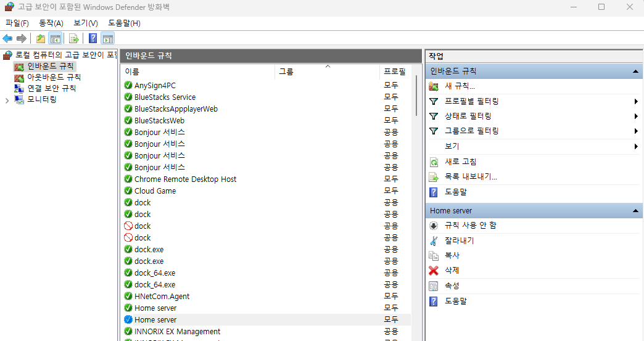
Task: Open the 도움말(H) menu
Action: point(124,23)
